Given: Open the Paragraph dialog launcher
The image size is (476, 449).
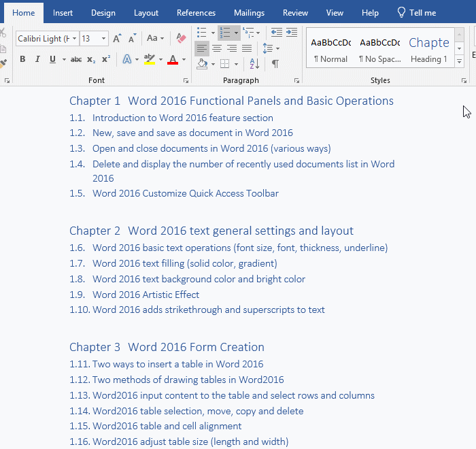Looking at the screenshot, I should coord(296,80).
